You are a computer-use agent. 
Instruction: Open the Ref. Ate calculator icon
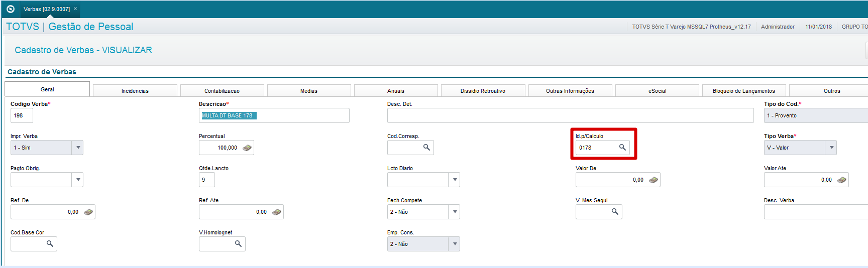tap(277, 212)
